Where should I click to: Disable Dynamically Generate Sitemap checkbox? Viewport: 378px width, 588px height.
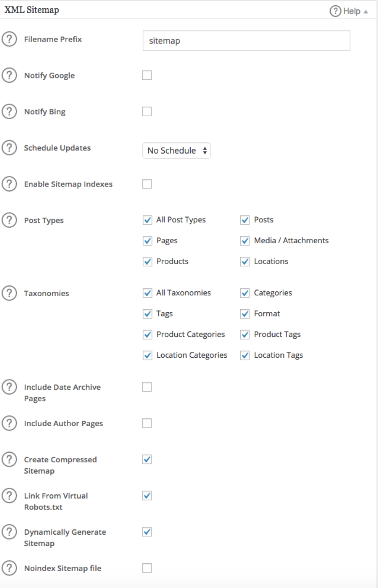point(147,532)
